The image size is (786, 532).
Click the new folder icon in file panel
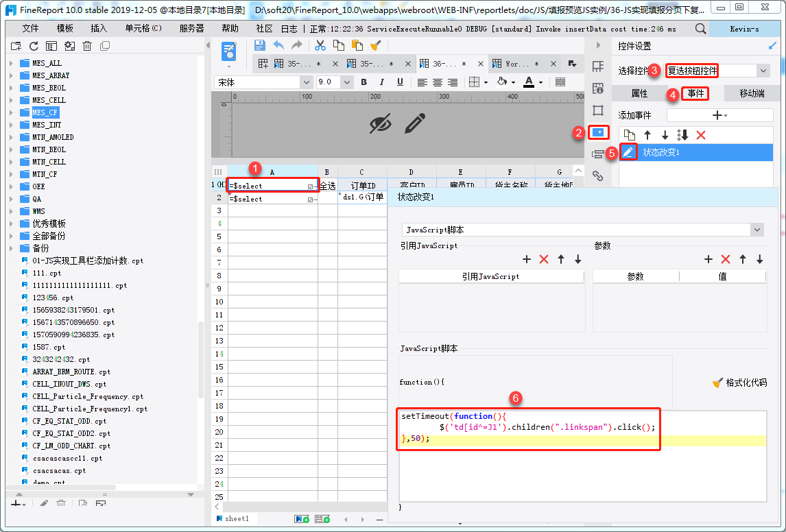click(x=16, y=46)
